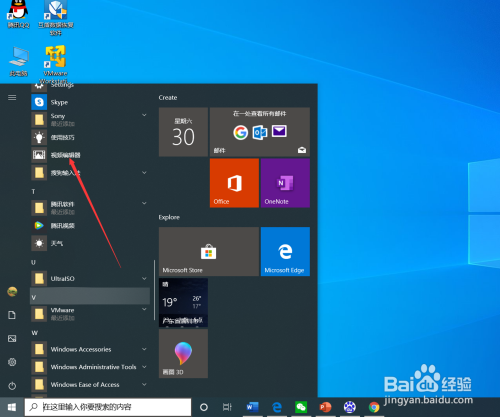
Task: Open the Tencent Video app icon
Action: pyautogui.click(x=39, y=226)
